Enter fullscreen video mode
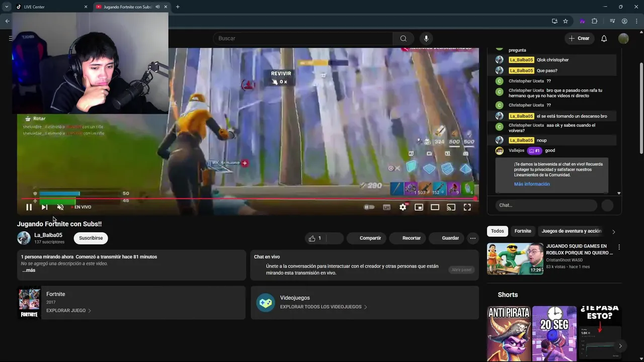This screenshot has height=362, width=644. point(467,207)
